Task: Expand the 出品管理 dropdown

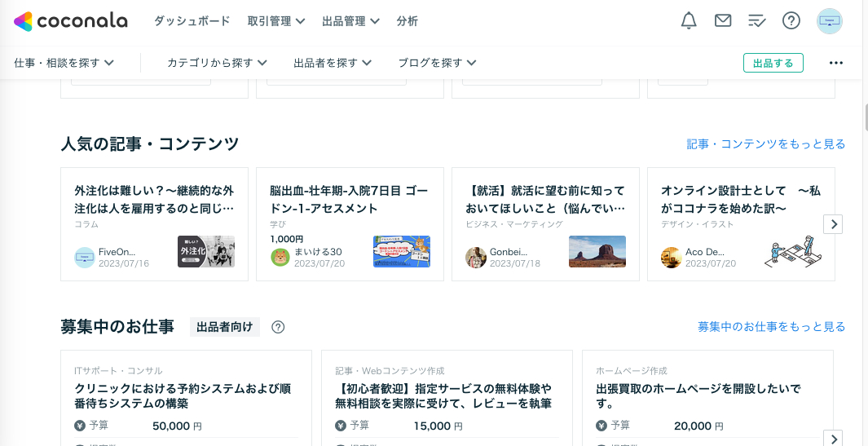Action: click(350, 21)
